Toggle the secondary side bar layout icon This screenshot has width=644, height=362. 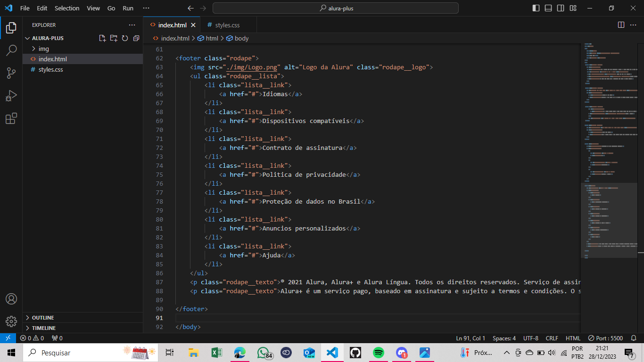point(561,8)
